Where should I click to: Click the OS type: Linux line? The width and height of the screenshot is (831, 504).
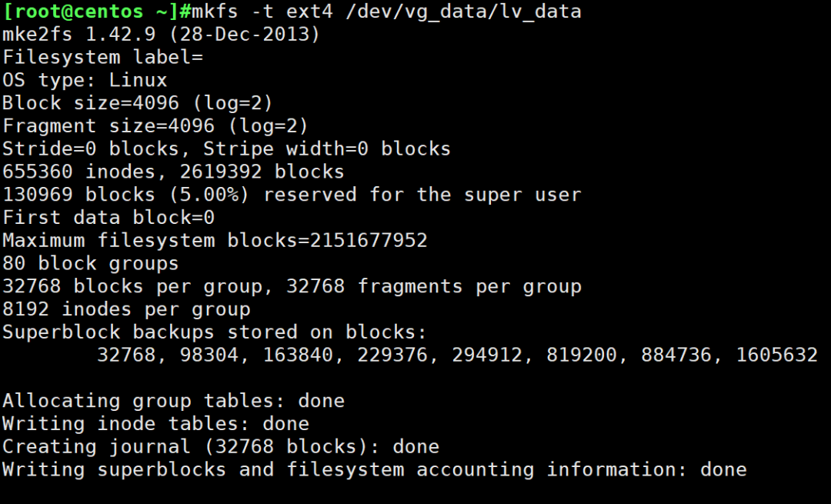click(85, 80)
